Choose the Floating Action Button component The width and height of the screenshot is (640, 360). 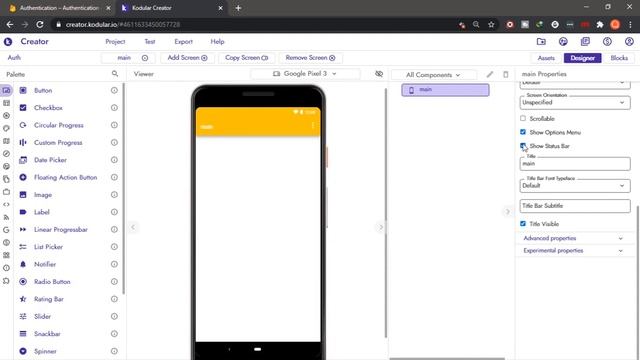pos(65,178)
